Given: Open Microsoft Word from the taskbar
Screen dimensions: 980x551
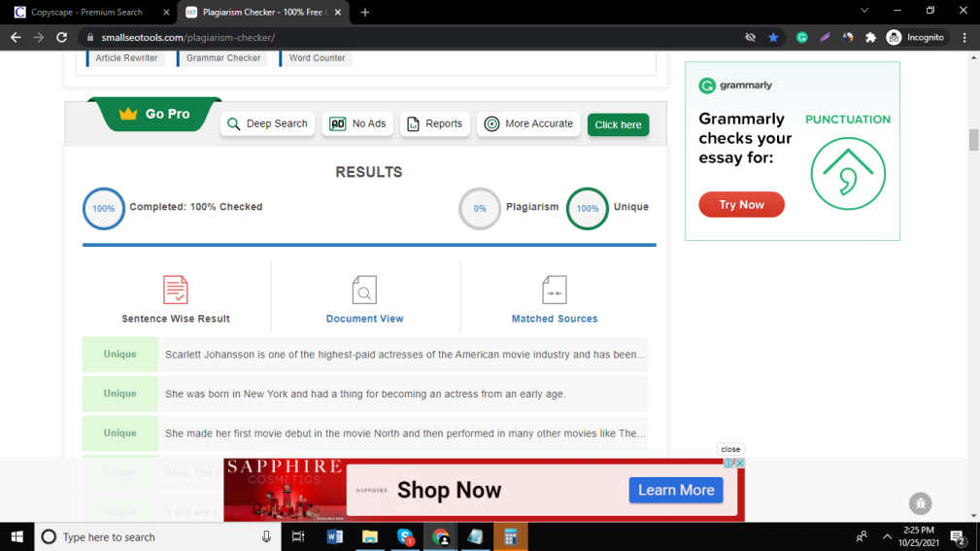Looking at the screenshot, I should point(334,536).
